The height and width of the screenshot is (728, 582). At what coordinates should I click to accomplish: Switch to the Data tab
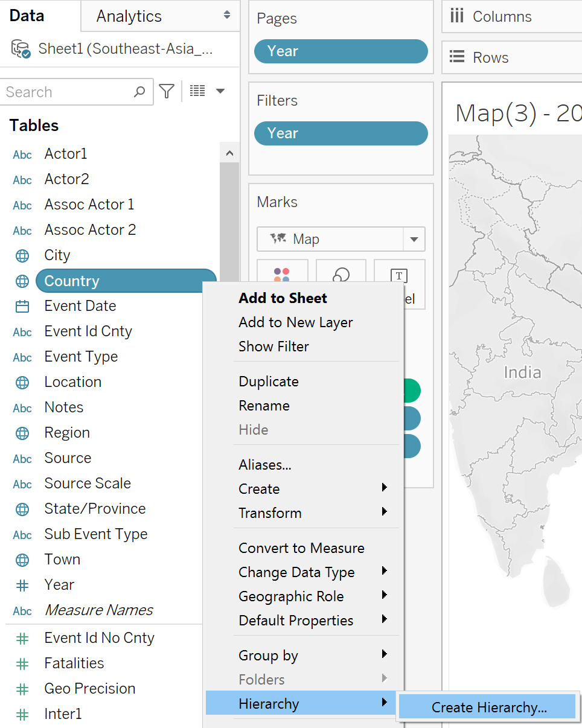click(27, 16)
